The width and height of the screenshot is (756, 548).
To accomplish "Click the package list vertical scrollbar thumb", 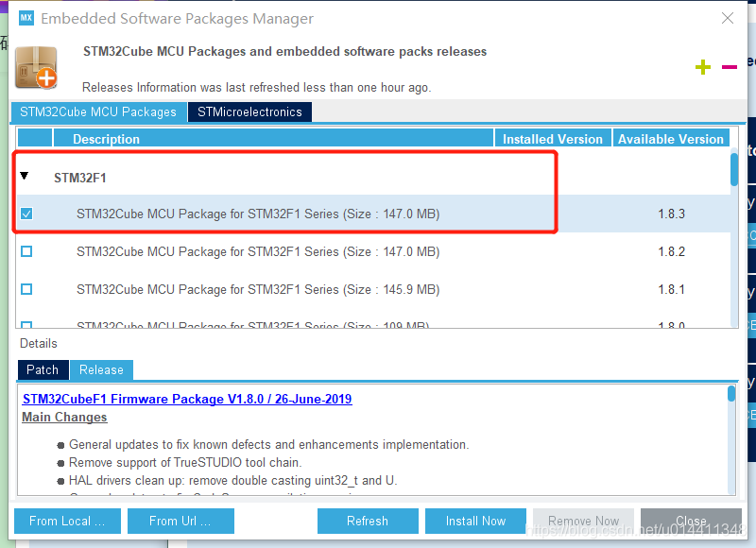I will (734, 170).
